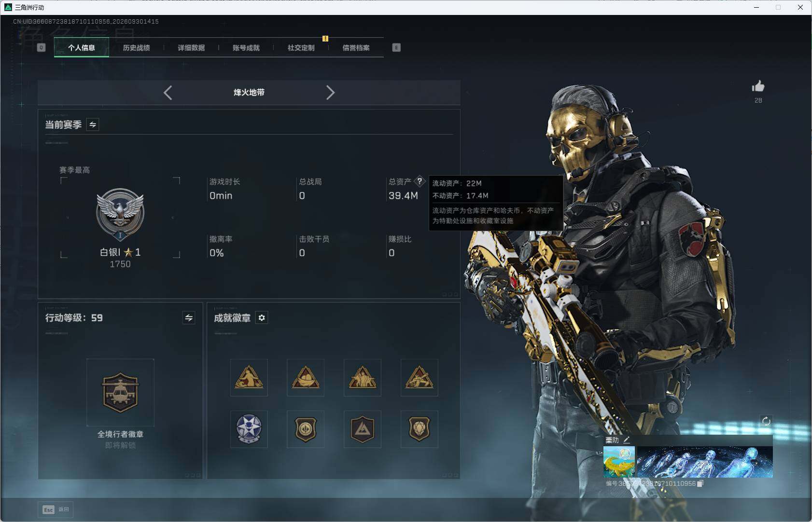Edit the player name with pencil icon
Screen dimensions: 812x522
(x=627, y=440)
